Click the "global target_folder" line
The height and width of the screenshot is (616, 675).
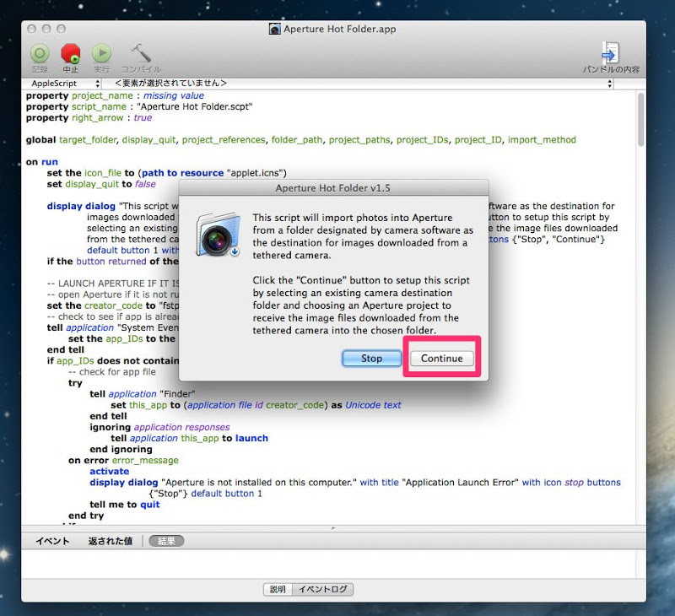click(x=300, y=140)
